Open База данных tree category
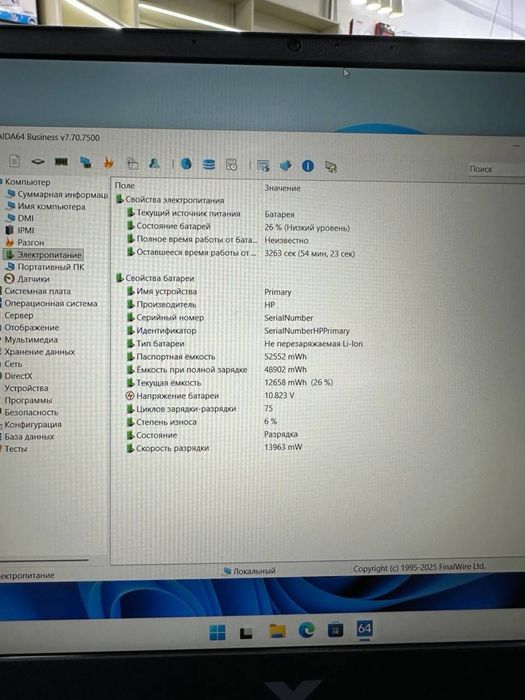Image resolution: width=525 pixels, height=700 pixels. (x=29, y=437)
